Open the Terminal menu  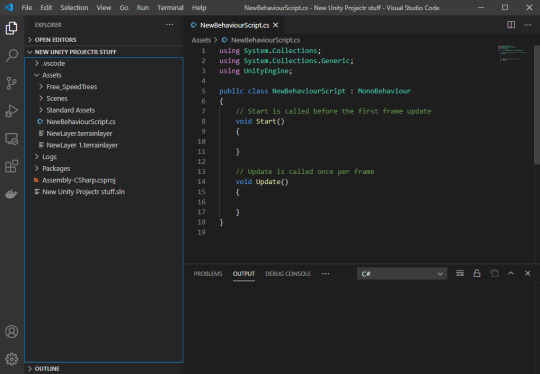(170, 8)
